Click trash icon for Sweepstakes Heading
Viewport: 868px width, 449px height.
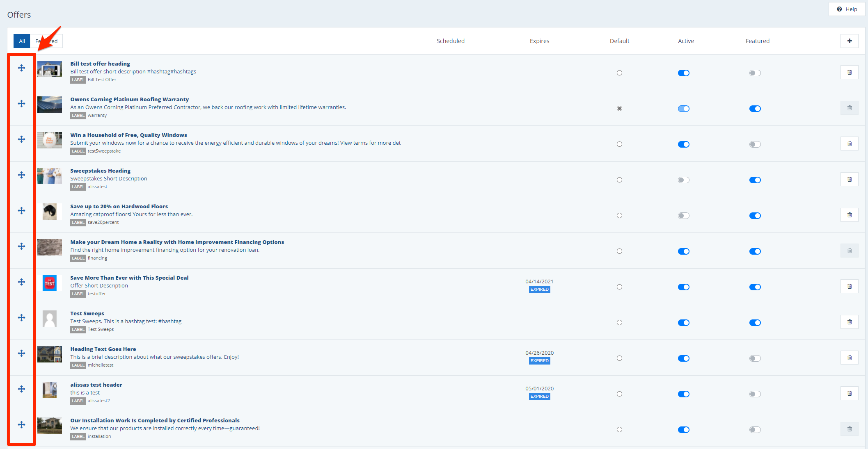(849, 180)
